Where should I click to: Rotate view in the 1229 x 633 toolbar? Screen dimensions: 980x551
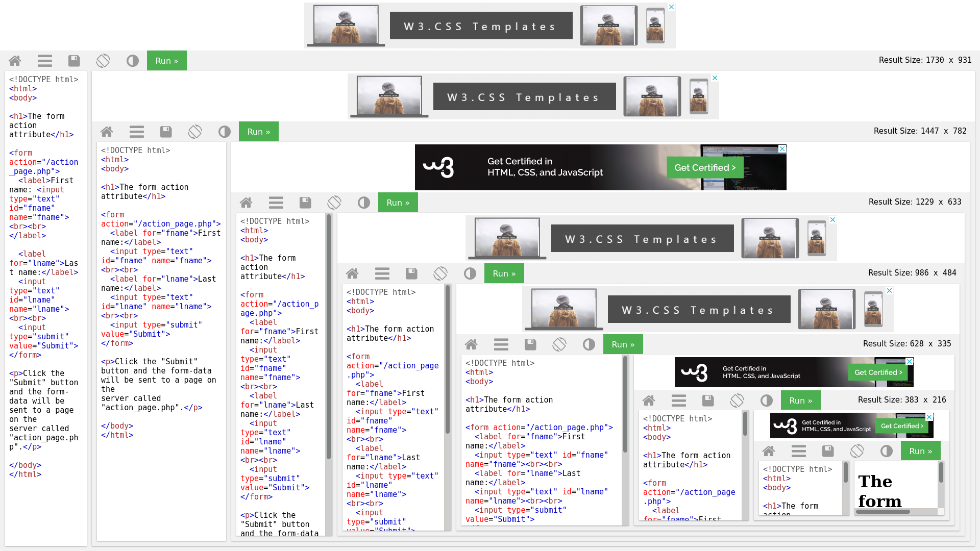[x=334, y=203]
